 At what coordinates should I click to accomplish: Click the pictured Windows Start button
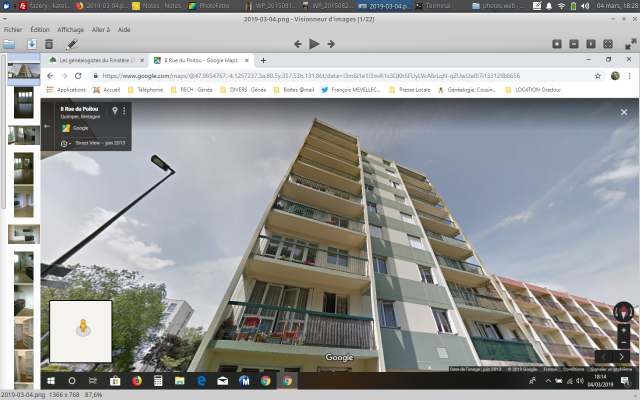[x=51, y=381]
